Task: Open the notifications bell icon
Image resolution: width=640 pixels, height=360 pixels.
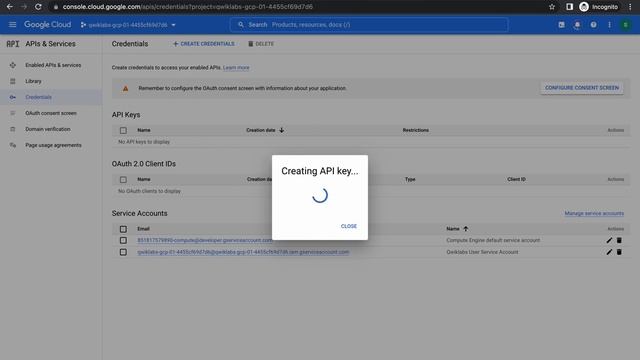Action: (577, 25)
